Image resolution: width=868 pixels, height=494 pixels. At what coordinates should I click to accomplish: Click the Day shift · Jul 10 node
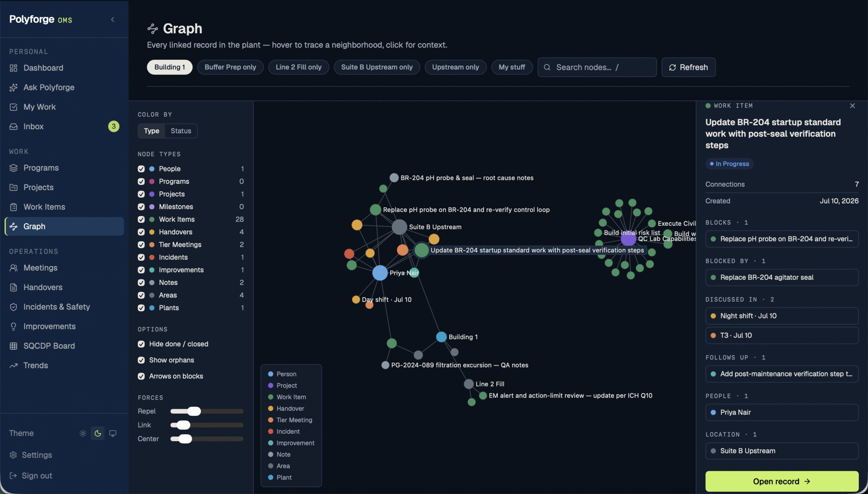(x=356, y=300)
